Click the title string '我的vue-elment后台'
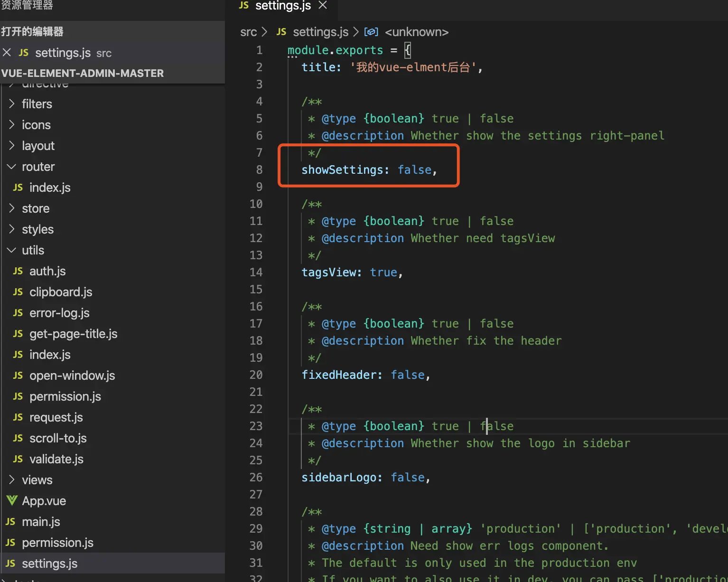 412,67
